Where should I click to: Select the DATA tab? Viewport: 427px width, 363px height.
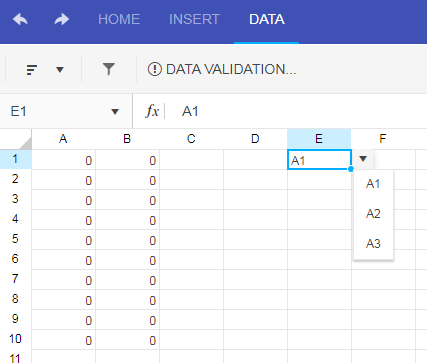[x=267, y=19]
